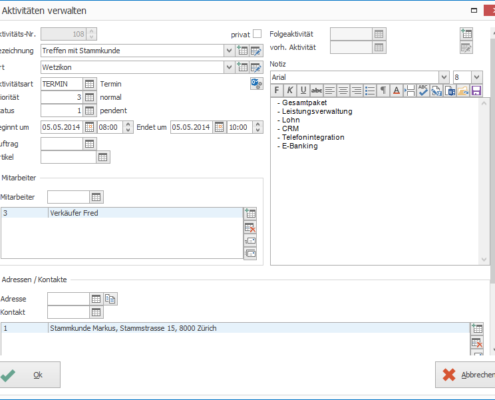
Task: Open lookup for Adresse field
Action: coord(96,299)
